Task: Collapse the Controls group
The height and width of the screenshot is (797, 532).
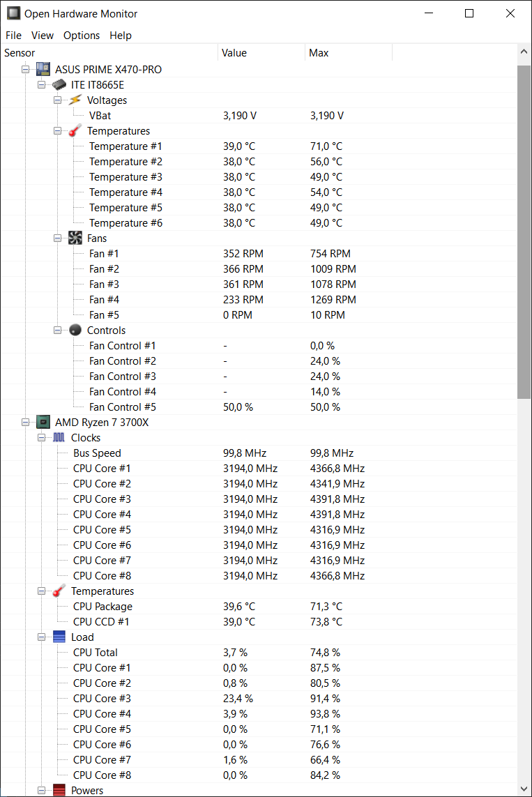Action: [57, 330]
